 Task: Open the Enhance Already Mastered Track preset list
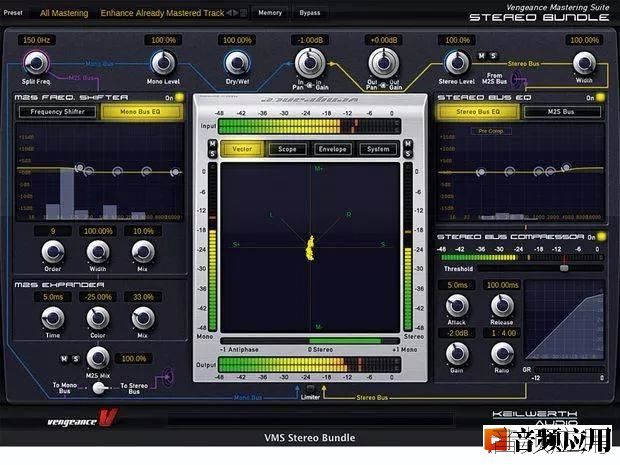point(163,13)
